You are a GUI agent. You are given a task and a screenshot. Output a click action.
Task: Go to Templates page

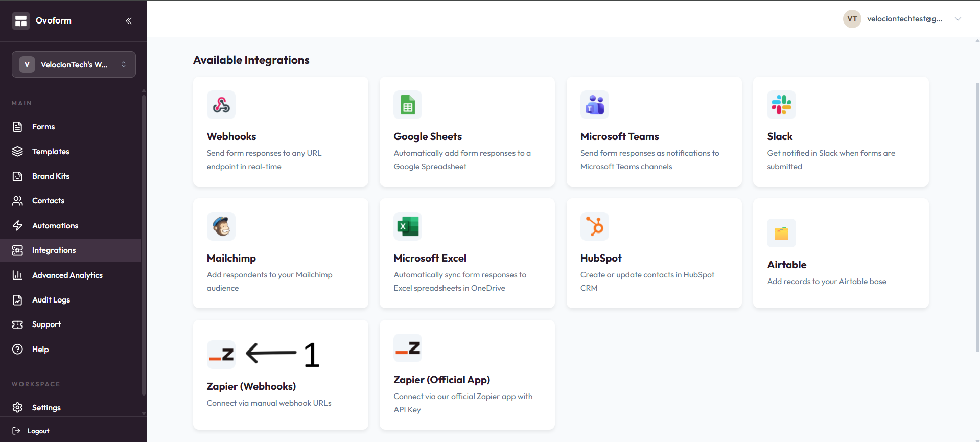(51, 152)
